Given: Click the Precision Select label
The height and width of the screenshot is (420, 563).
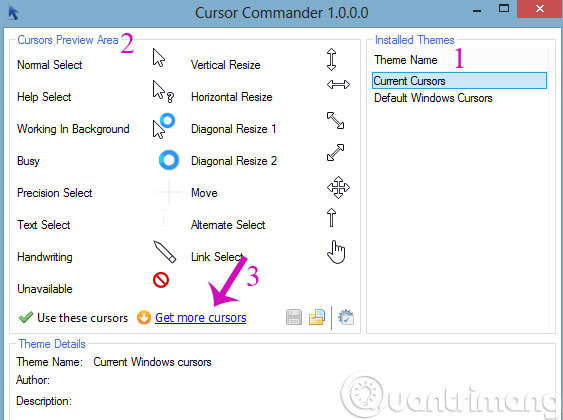Looking at the screenshot, I should point(55,193).
